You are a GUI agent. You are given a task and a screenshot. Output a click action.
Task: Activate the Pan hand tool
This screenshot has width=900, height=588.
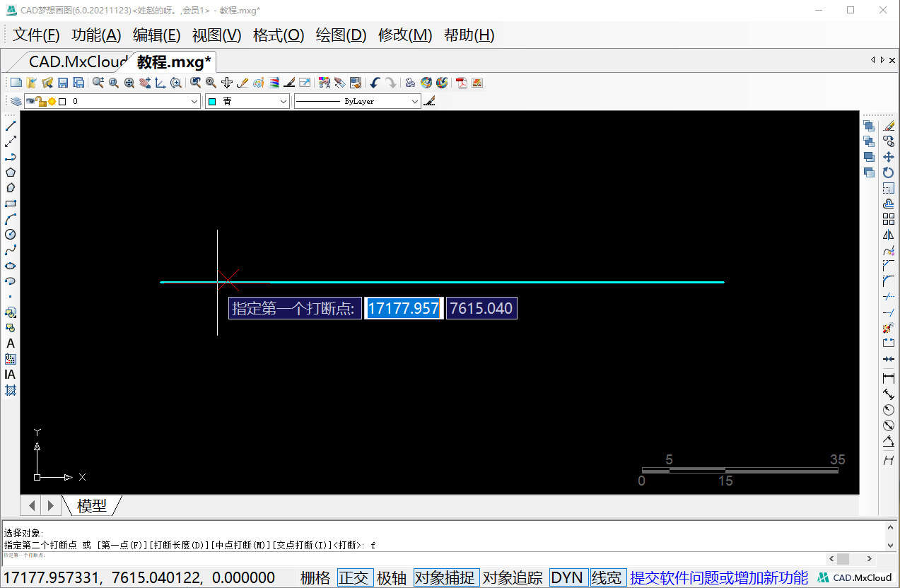(x=145, y=83)
